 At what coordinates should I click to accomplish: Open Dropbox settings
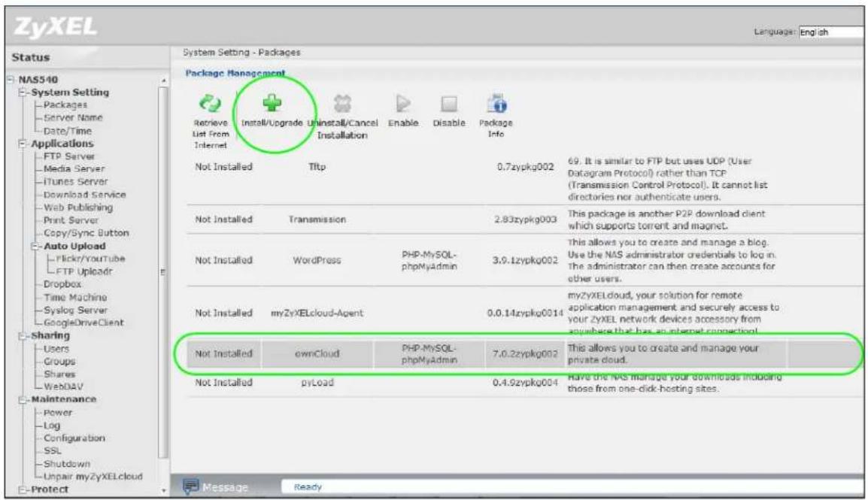pyautogui.click(x=62, y=284)
